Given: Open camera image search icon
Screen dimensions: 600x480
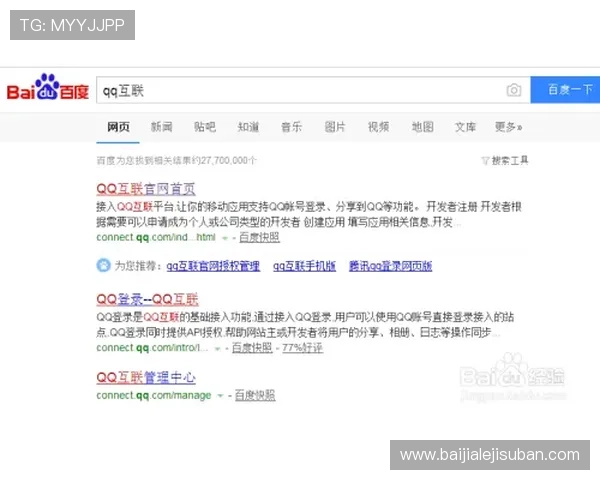Looking at the screenshot, I should 514,90.
